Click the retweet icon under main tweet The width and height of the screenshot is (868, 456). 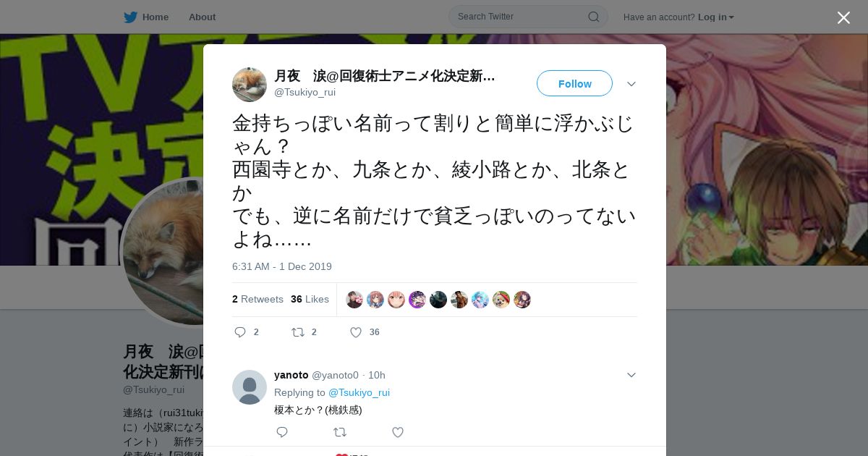(x=297, y=332)
